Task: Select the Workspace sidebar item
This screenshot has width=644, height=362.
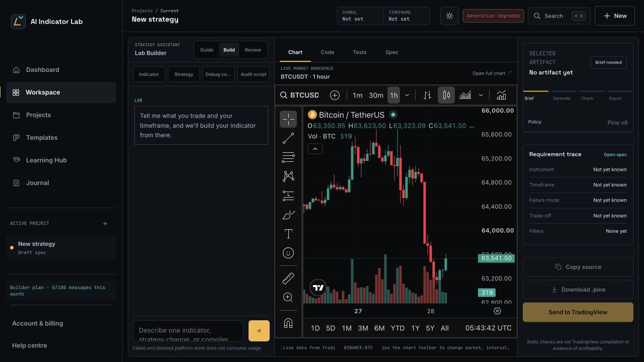Action: 61,93
